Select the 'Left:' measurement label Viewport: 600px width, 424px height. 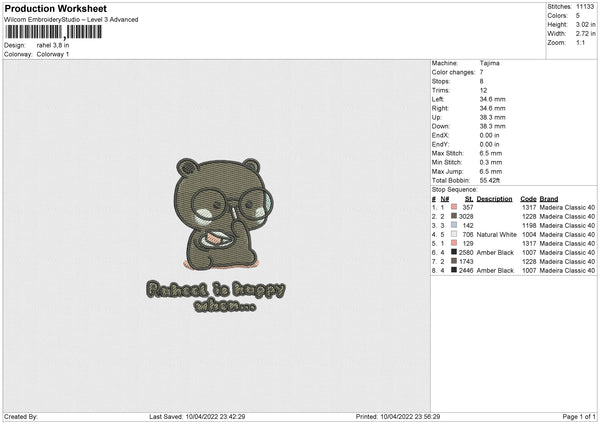(x=438, y=99)
